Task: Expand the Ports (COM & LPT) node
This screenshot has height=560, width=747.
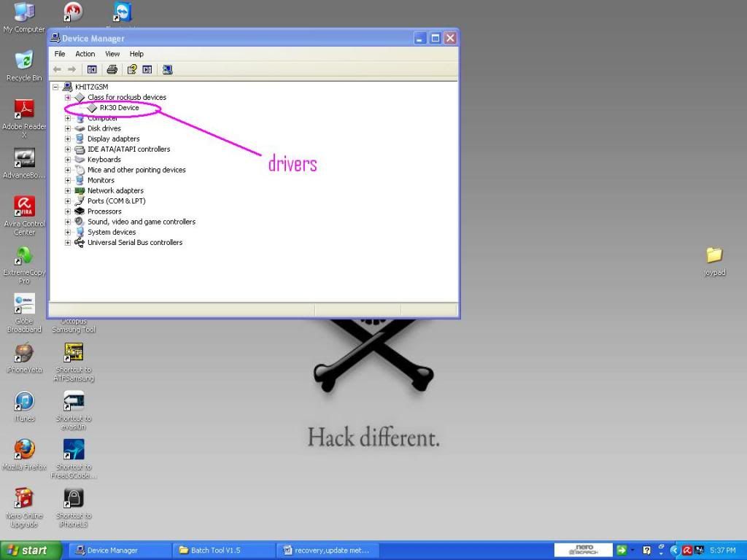Action: (68, 201)
